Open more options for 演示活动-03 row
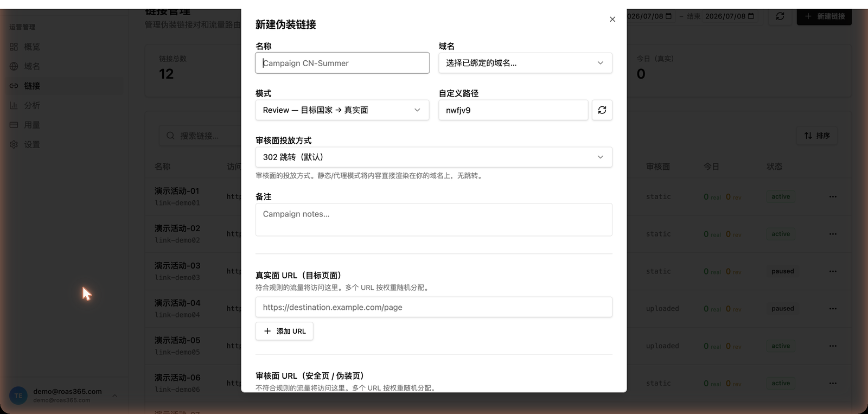The width and height of the screenshot is (868, 414). pyautogui.click(x=833, y=271)
